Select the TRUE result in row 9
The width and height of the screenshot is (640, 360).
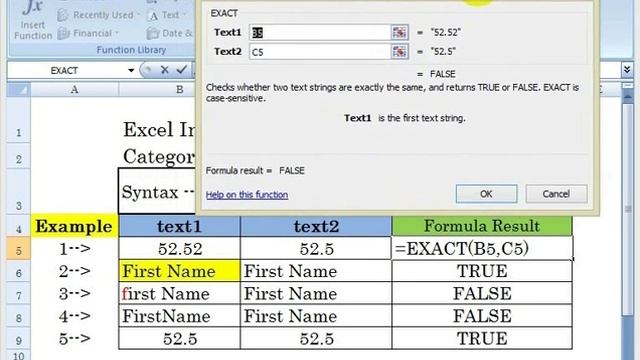pyautogui.click(x=482, y=339)
